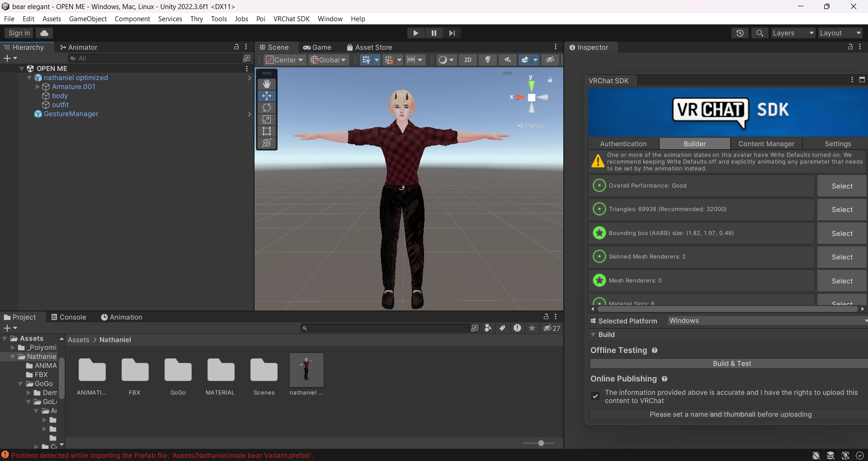Toggle scene visibility with the eye icon
Viewport: 868px width, 461px height.
pos(550,60)
